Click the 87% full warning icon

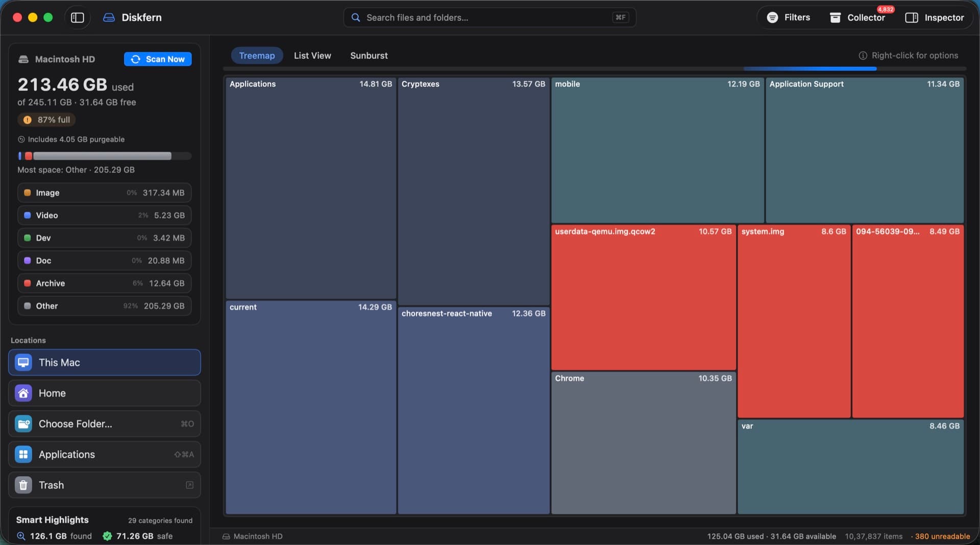28,120
